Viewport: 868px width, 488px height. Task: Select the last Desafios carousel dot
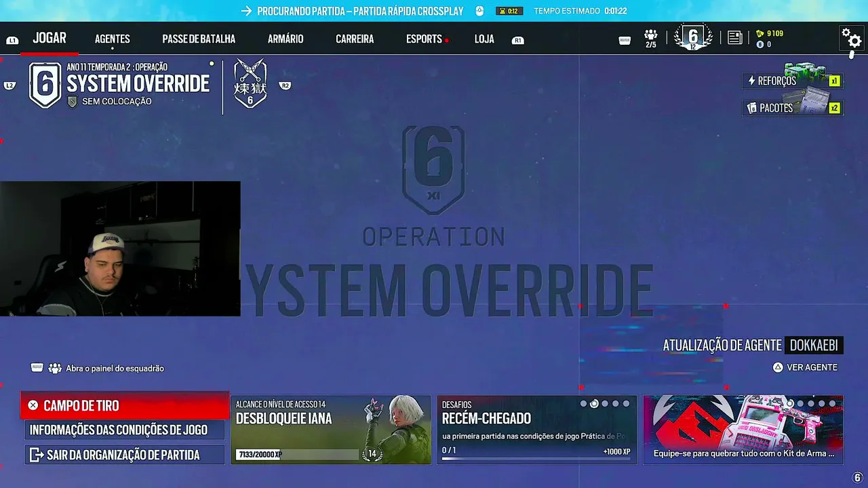coord(626,404)
